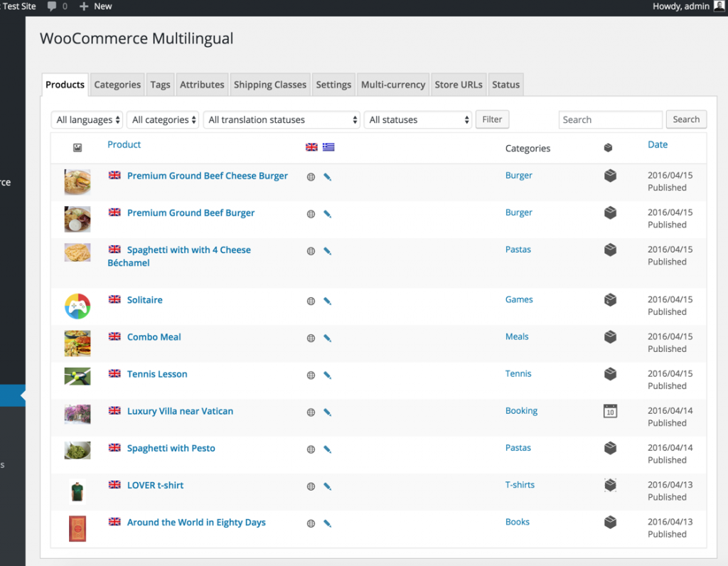Open the Booking category link
Viewport: 728px width, 566px height.
click(521, 411)
